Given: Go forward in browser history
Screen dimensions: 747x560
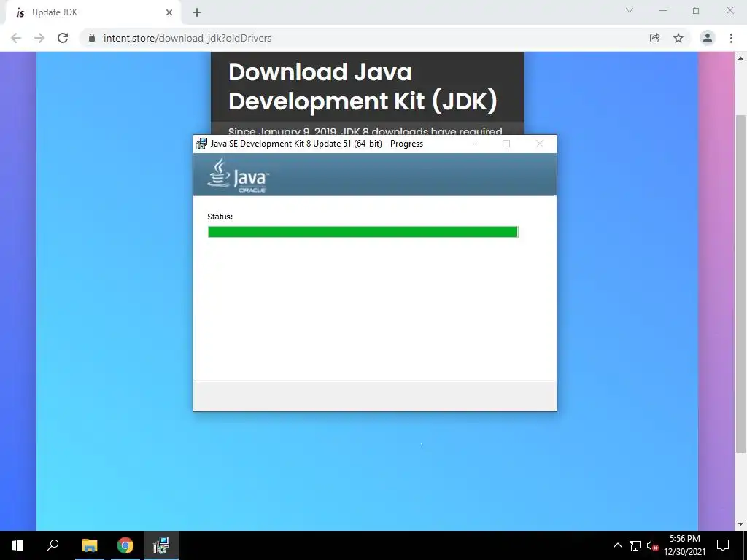Looking at the screenshot, I should tap(39, 38).
